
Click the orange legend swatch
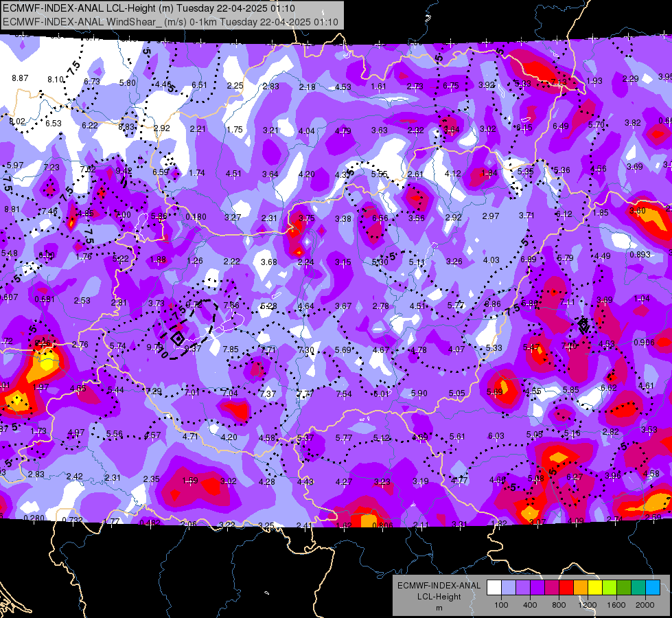point(581,588)
